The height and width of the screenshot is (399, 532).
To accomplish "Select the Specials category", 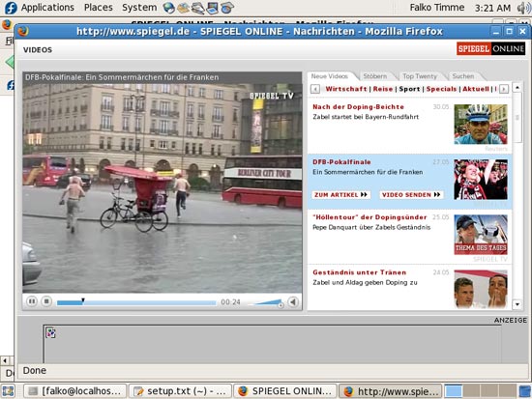I will pyautogui.click(x=441, y=89).
